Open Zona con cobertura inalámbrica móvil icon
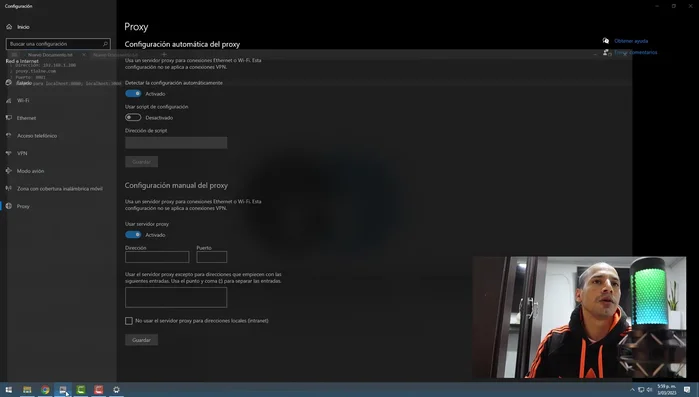Screen dimensions: 699x397 [x=8, y=188]
